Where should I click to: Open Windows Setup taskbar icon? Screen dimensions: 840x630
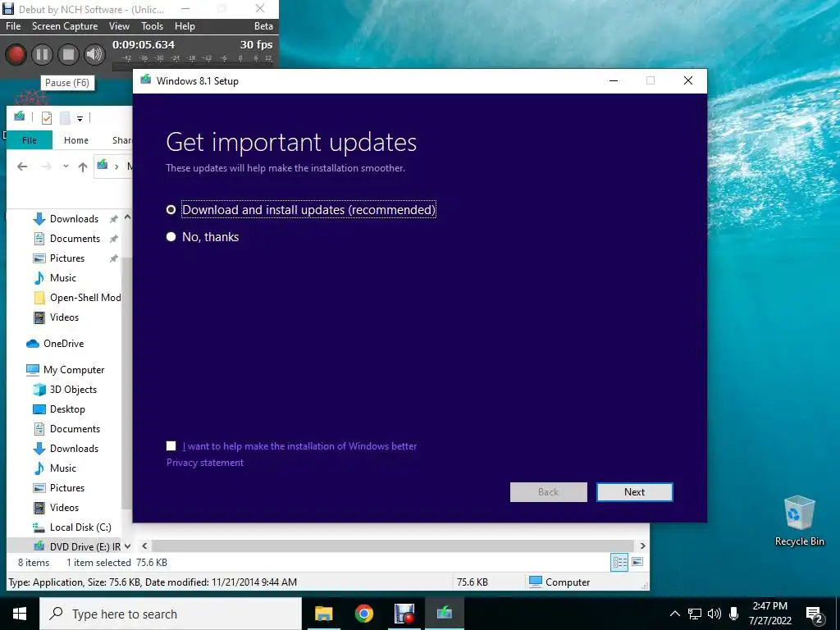click(x=444, y=614)
